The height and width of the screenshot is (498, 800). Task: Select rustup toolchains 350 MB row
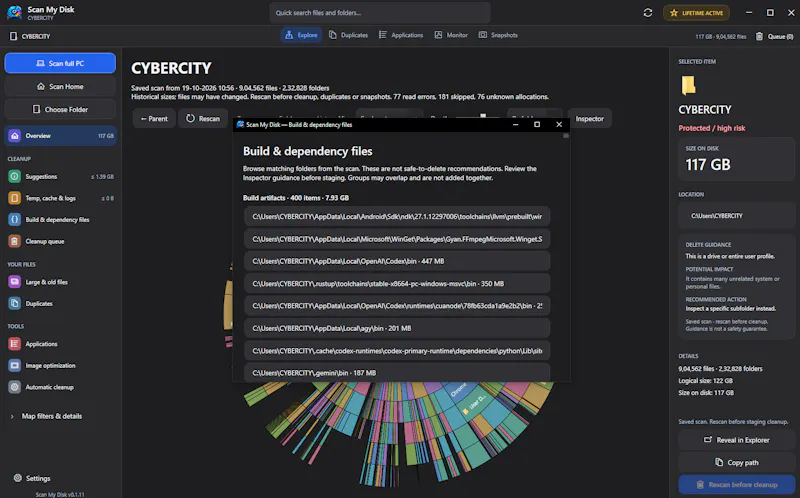(397, 284)
